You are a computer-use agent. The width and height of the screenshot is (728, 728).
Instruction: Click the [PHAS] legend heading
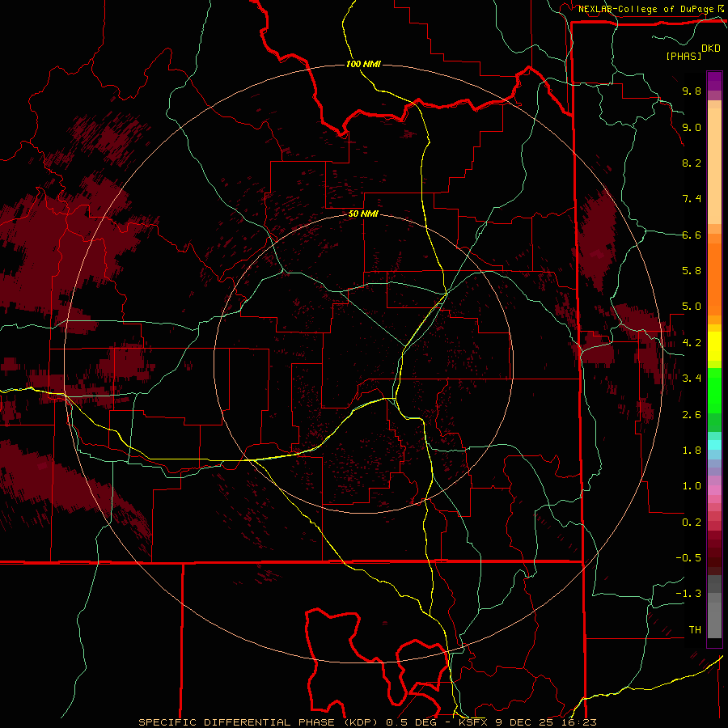[684, 56]
